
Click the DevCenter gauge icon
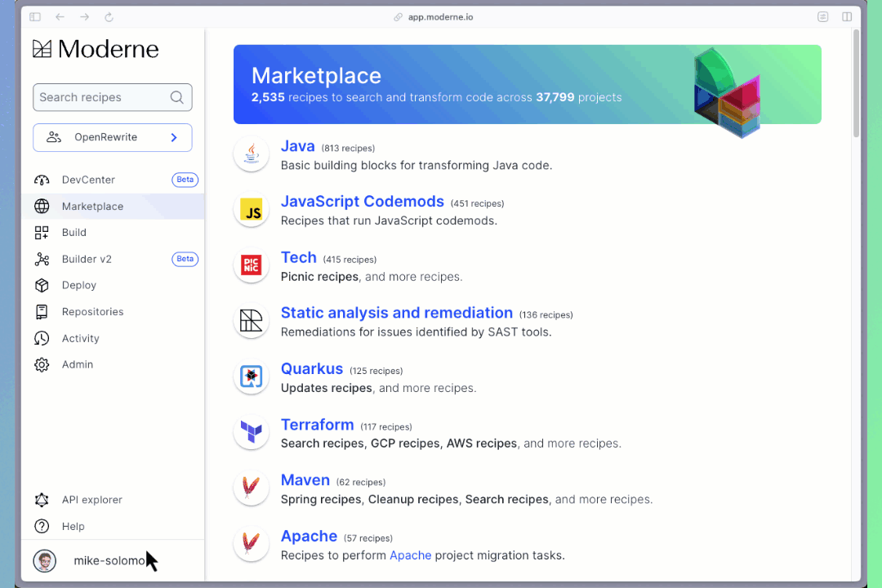[42, 180]
